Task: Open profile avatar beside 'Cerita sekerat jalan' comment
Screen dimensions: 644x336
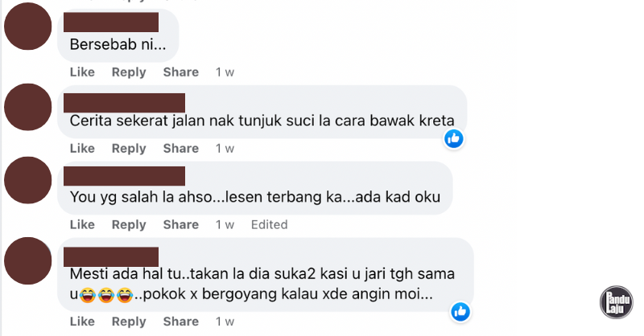Action: [28, 107]
